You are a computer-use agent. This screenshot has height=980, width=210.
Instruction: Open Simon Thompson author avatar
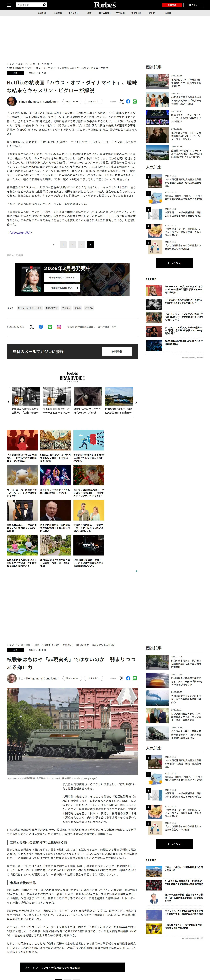pyautogui.click(x=11, y=101)
